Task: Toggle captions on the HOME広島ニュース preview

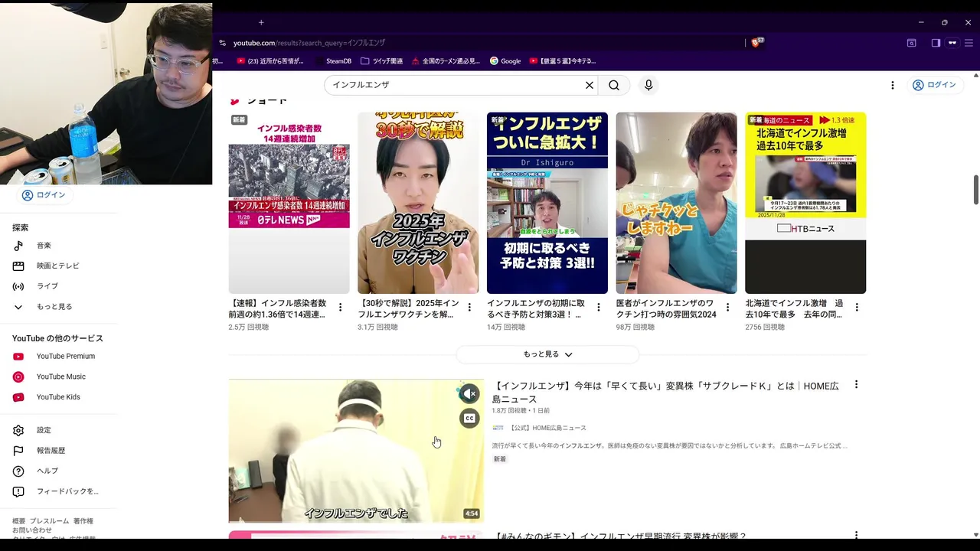Action: (469, 418)
